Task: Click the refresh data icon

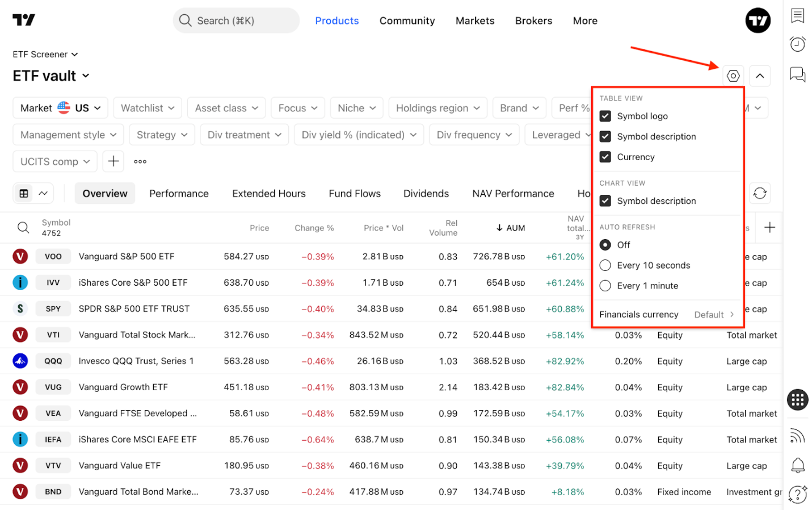Action: pos(760,193)
